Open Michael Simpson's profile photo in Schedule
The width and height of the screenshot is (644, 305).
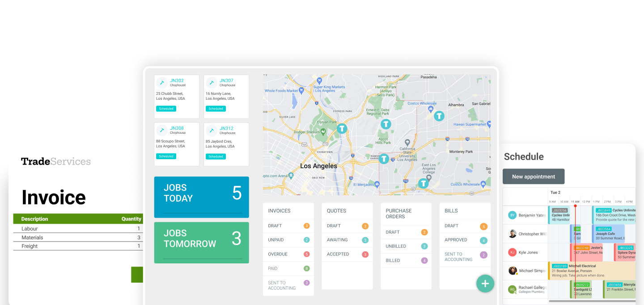tap(513, 271)
